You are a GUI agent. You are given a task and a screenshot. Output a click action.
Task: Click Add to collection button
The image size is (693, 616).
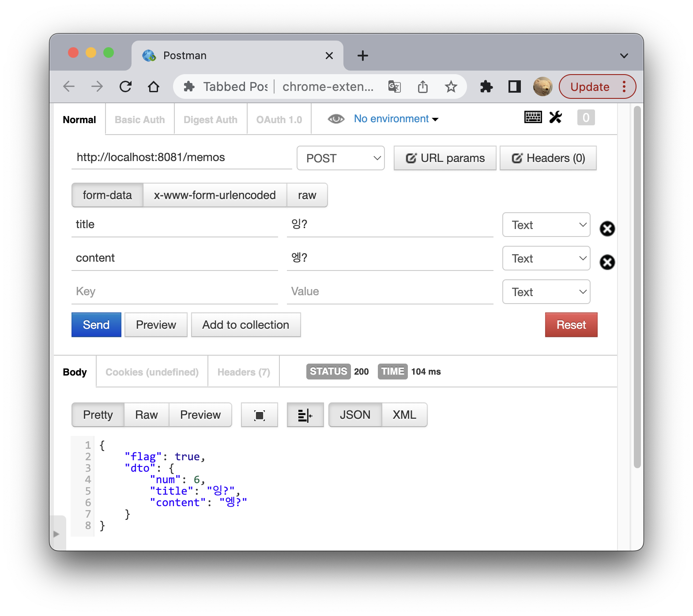(x=246, y=325)
